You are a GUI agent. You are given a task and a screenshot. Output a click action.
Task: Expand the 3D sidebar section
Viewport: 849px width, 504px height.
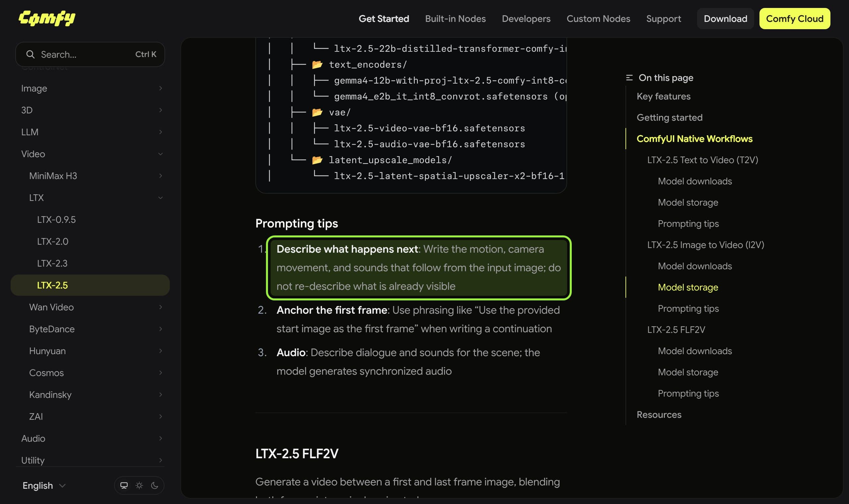90,110
